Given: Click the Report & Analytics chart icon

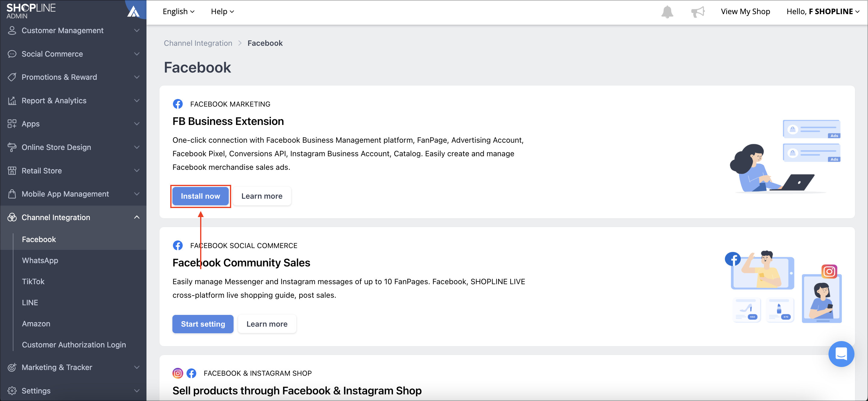Looking at the screenshot, I should point(12,100).
